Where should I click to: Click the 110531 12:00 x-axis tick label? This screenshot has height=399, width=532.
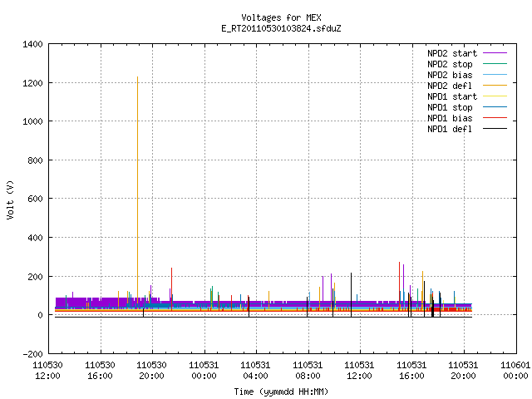click(360, 371)
